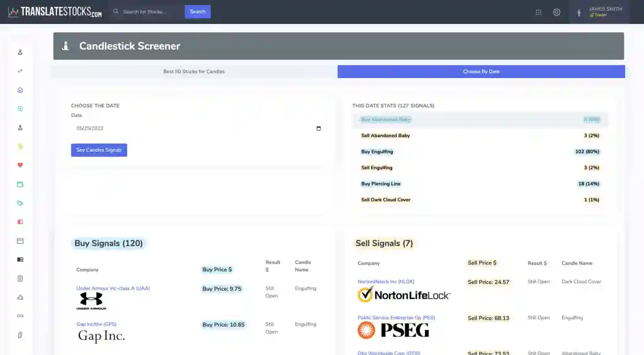
Task: Open the calendar window sidebar icon
Action: [20, 241]
